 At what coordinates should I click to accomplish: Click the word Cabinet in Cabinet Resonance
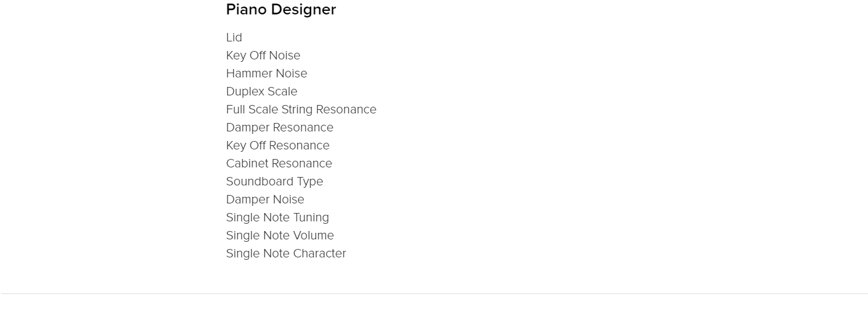point(246,163)
